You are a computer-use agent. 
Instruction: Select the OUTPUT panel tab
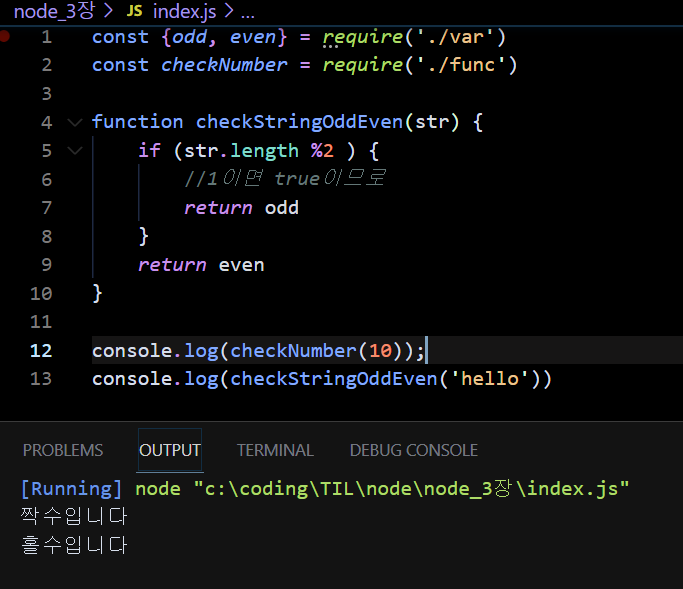(170, 450)
